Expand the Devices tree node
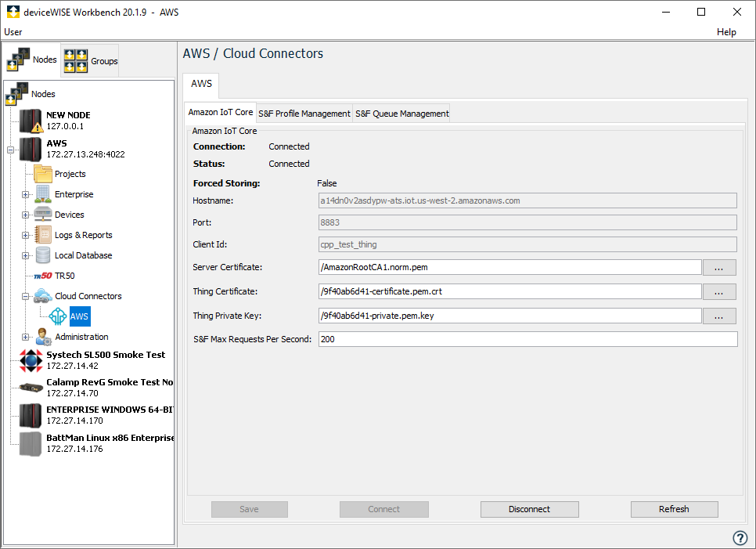756x549 pixels. pos(26,215)
